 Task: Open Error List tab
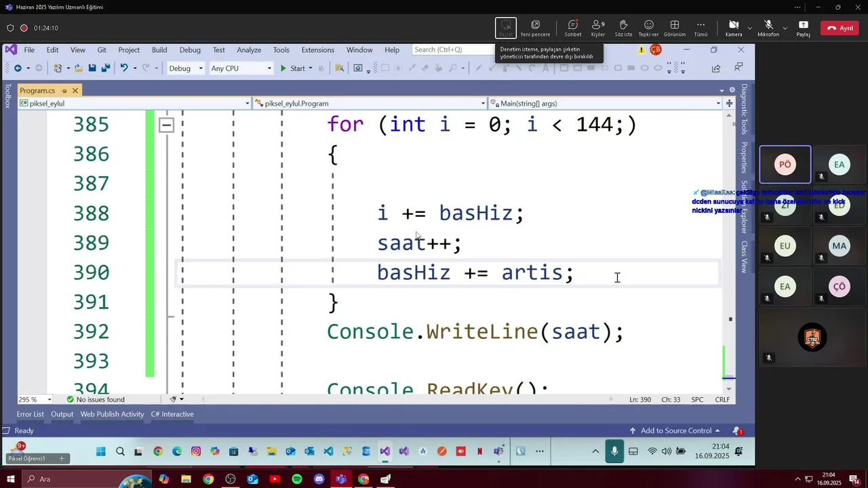30,414
